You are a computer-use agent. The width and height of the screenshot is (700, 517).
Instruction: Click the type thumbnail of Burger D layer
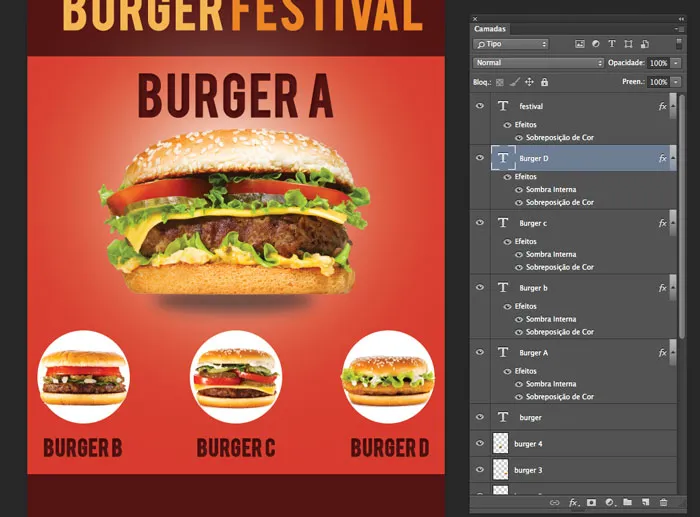pyautogui.click(x=503, y=158)
